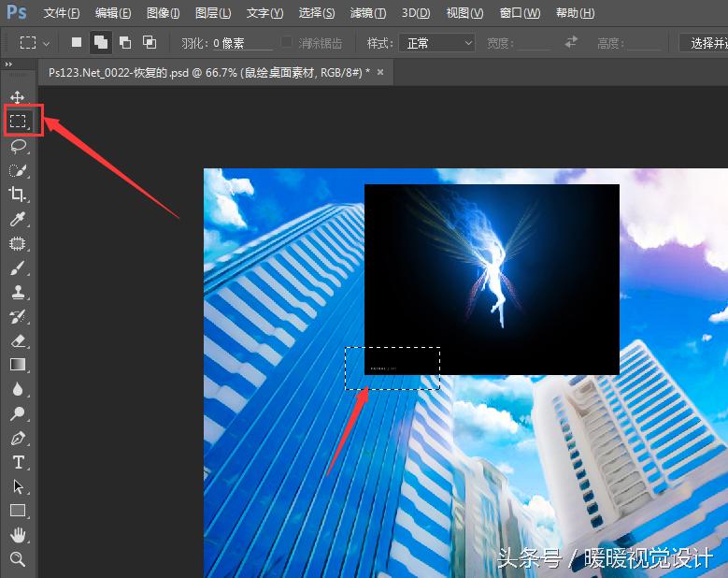Select the Crop tool

click(x=18, y=195)
